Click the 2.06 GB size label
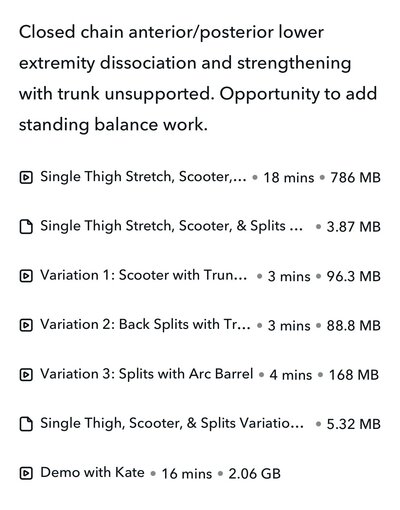400x510 pixels. point(254,474)
